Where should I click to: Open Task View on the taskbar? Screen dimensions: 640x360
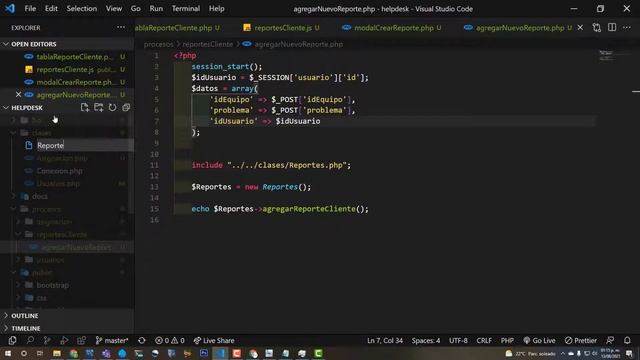pos(40,353)
